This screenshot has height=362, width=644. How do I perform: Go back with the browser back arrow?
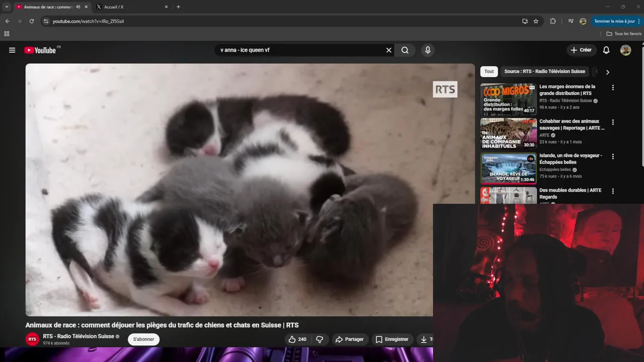click(x=7, y=21)
